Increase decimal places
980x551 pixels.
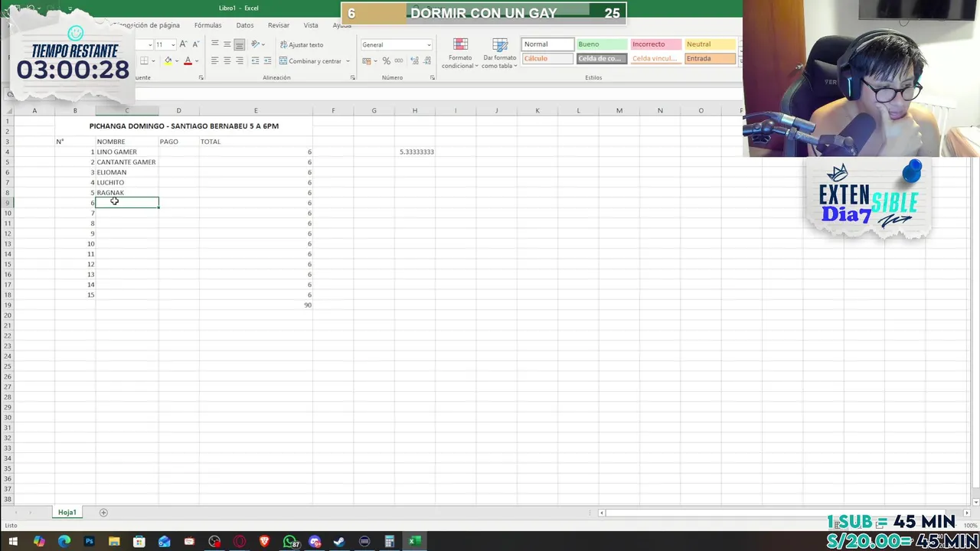tap(414, 61)
